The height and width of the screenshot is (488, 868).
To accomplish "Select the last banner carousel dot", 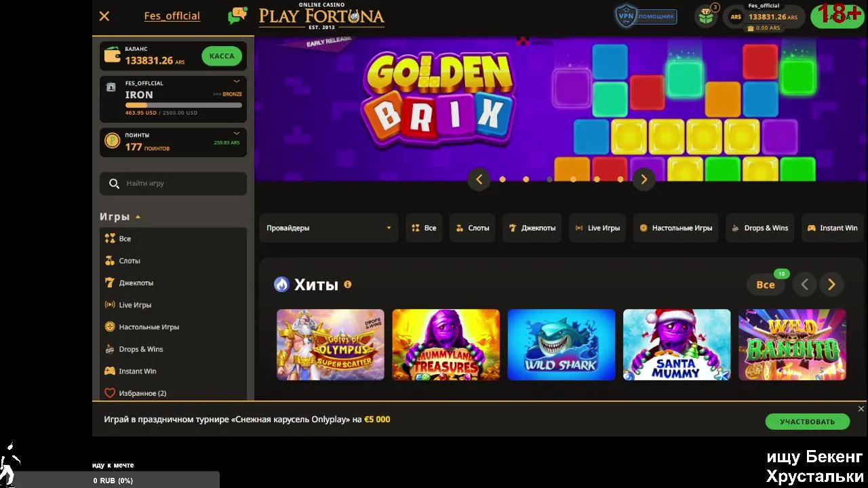I will [620, 180].
